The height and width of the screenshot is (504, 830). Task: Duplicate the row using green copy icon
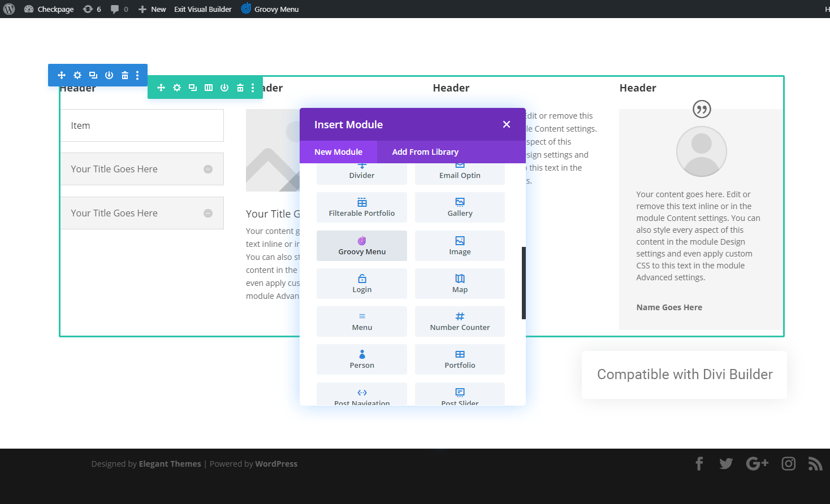click(x=192, y=88)
